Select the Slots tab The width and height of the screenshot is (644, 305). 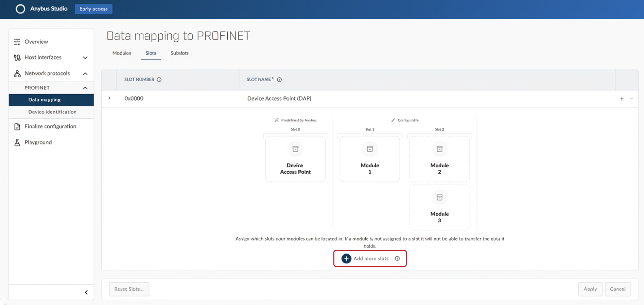pos(151,53)
